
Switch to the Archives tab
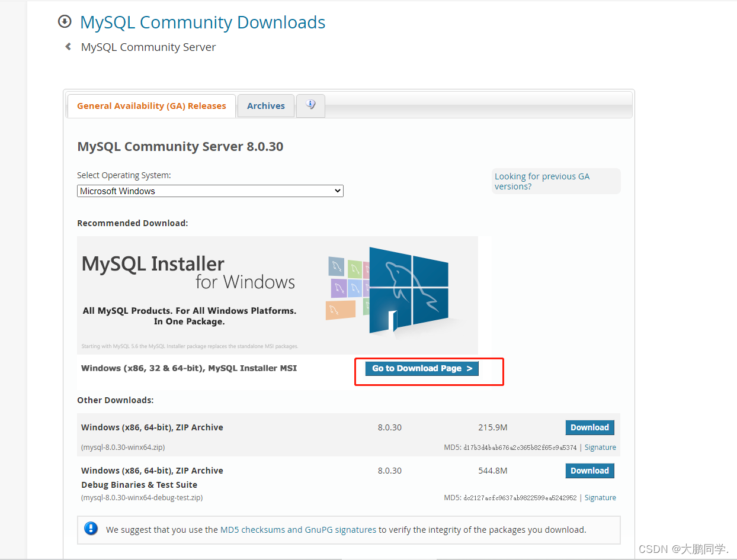[x=266, y=106]
